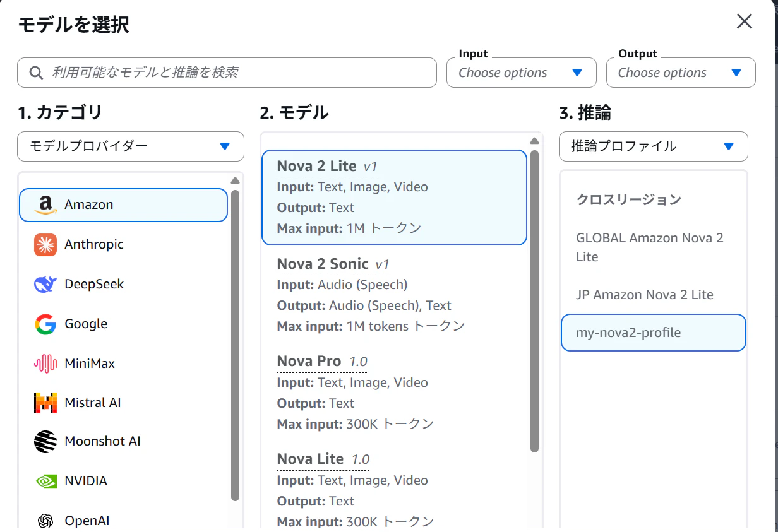Choose JP Amazon Nova 2 Lite profile
Image resolution: width=778 pixels, height=532 pixels.
coord(654,295)
